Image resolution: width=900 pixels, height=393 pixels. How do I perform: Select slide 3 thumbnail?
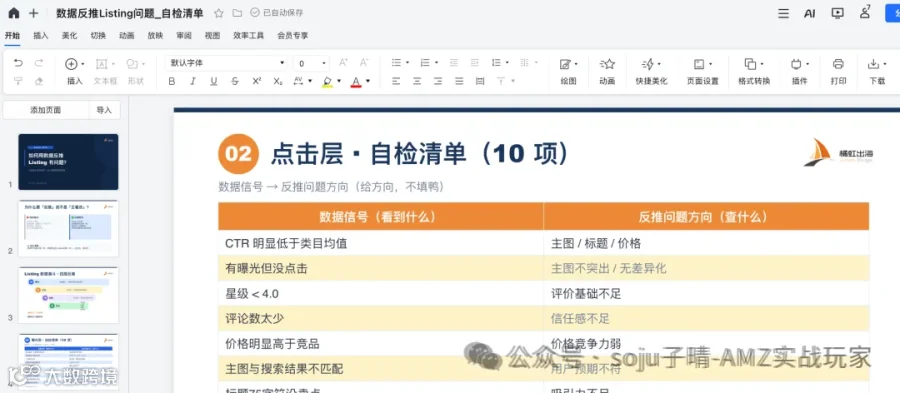coord(68,295)
